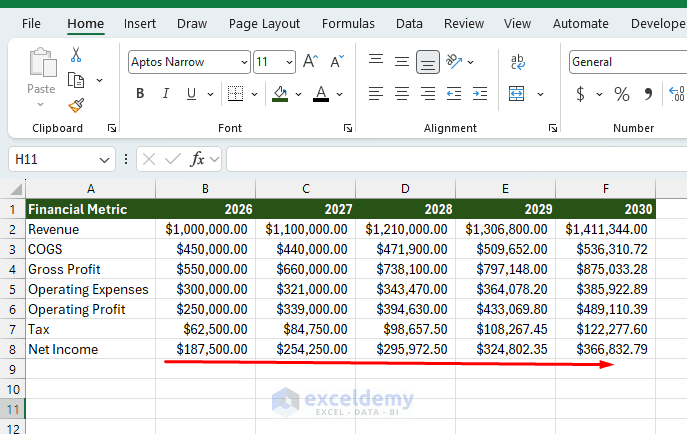
Task: Open the Insert Function fx button
Action: tap(197, 159)
